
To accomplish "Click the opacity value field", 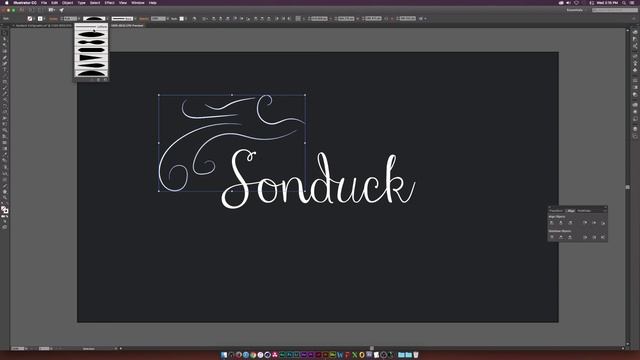I will click(158, 18).
